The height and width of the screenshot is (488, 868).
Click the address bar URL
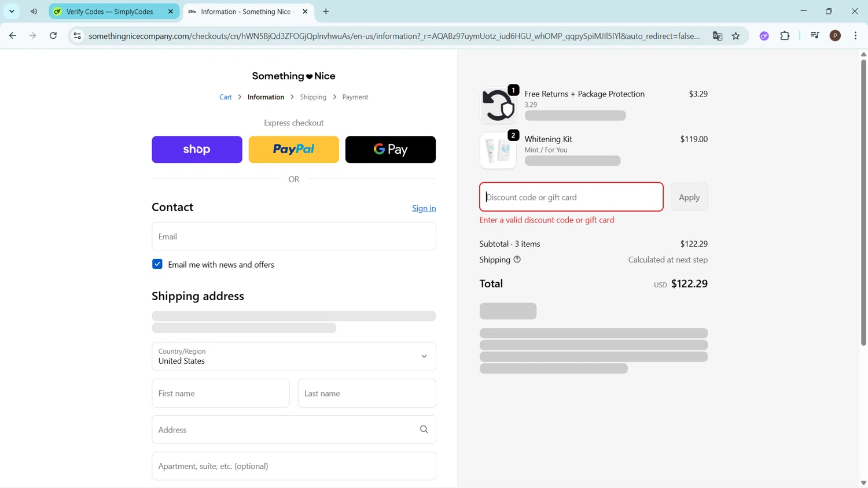394,36
